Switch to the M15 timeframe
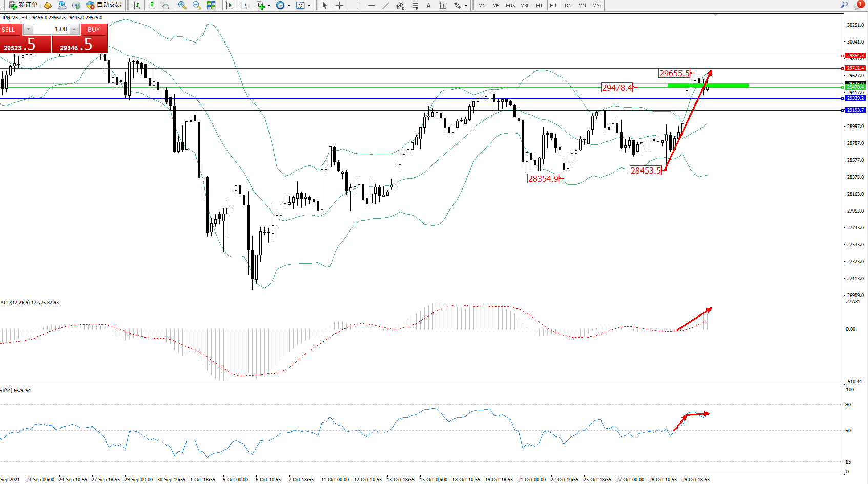The image size is (868, 484). [510, 5]
